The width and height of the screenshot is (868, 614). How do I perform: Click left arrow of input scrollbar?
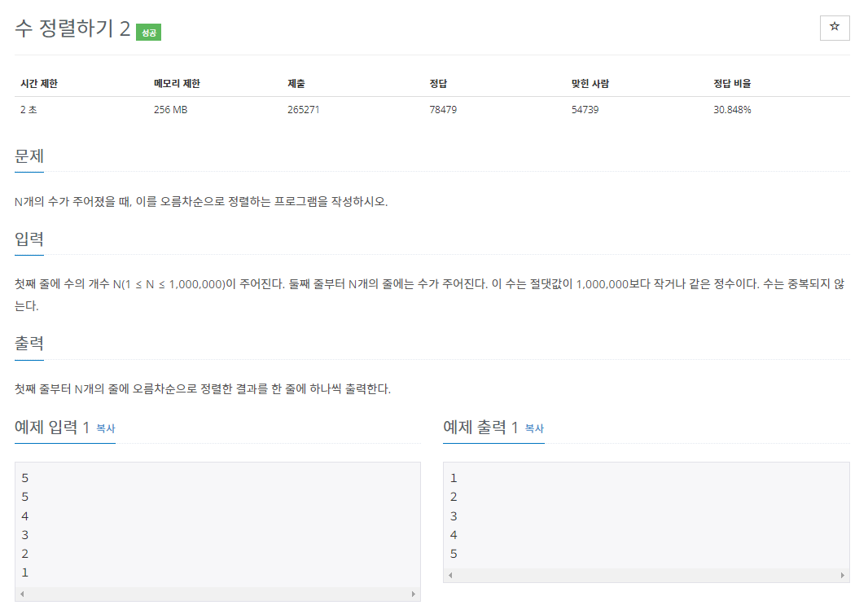(22, 594)
